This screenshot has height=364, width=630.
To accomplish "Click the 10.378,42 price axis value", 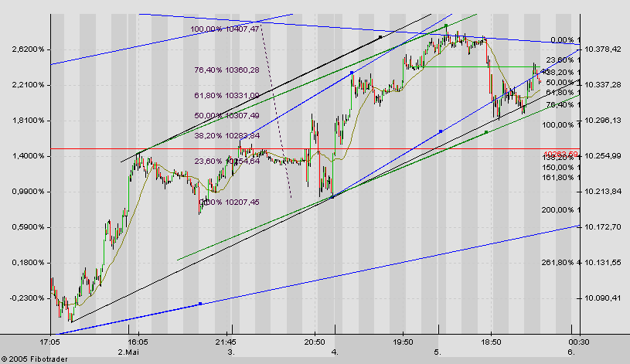I will point(603,49).
